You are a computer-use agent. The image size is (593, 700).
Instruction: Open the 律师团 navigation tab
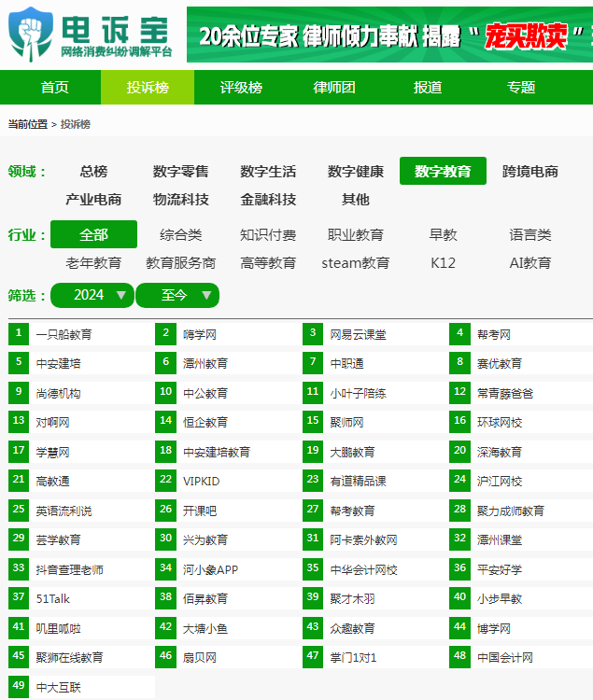click(334, 87)
